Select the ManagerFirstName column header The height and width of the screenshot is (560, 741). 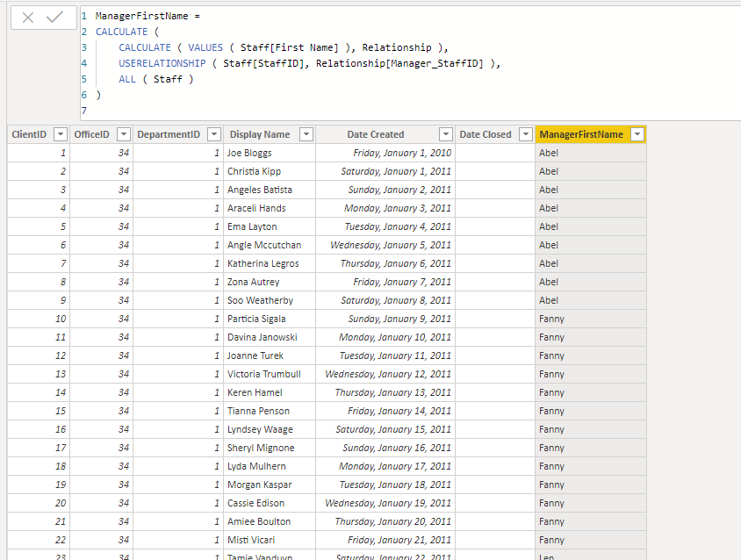(x=581, y=134)
